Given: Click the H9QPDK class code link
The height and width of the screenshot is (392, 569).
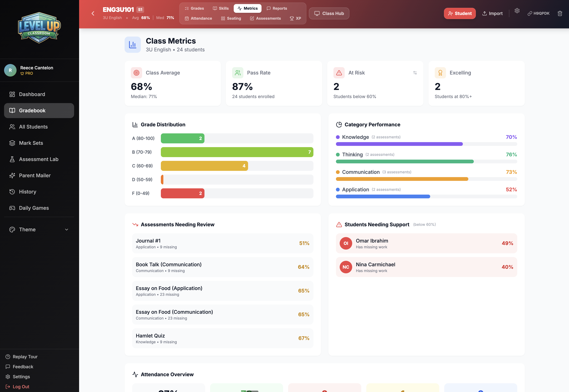Looking at the screenshot, I should 539,13.
